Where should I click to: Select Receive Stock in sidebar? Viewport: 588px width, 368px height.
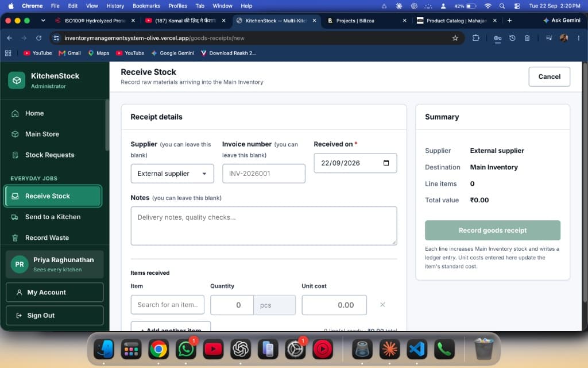click(53, 196)
